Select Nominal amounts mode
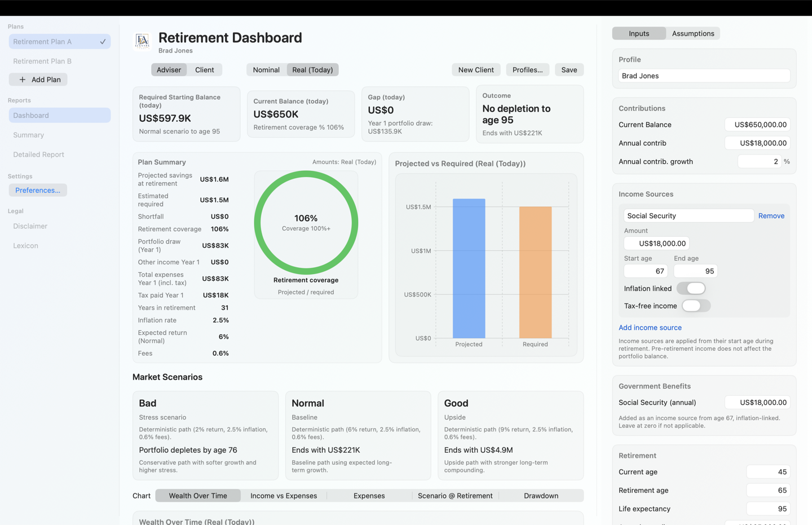 (266, 70)
